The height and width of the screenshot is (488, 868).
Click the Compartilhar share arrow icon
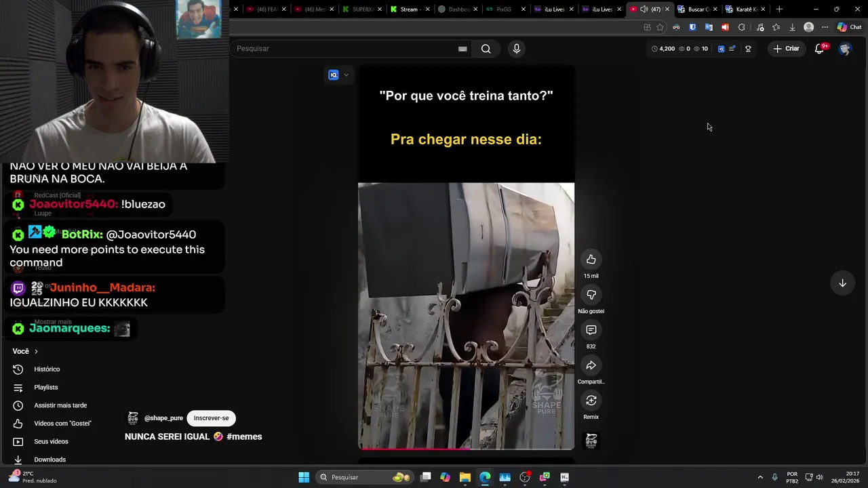591,365
